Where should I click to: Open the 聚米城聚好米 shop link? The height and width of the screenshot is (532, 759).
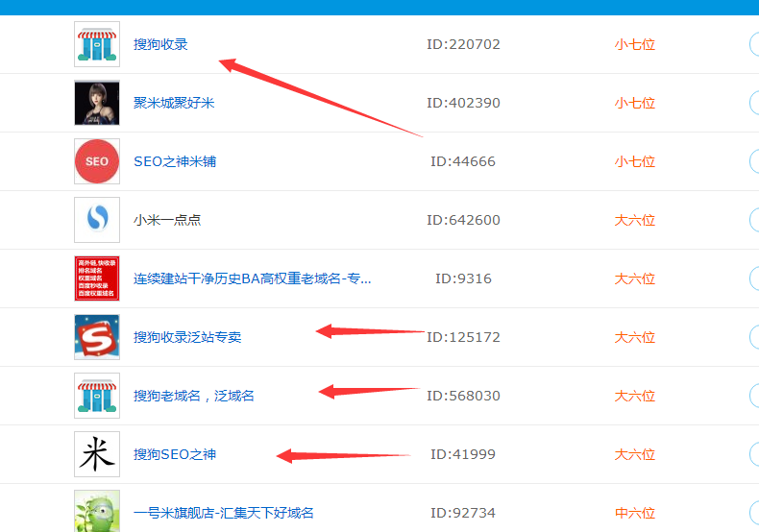[x=174, y=103]
